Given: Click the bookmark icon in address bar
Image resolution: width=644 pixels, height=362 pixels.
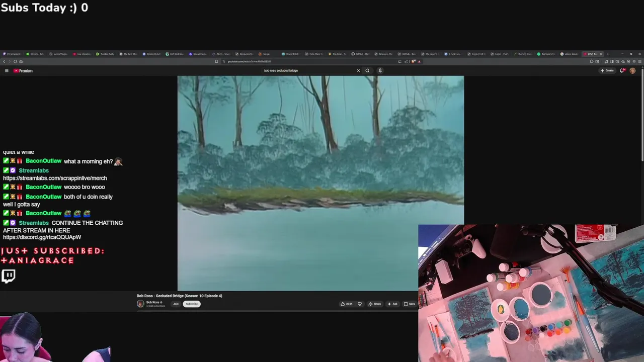Looking at the screenshot, I should [216, 61].
